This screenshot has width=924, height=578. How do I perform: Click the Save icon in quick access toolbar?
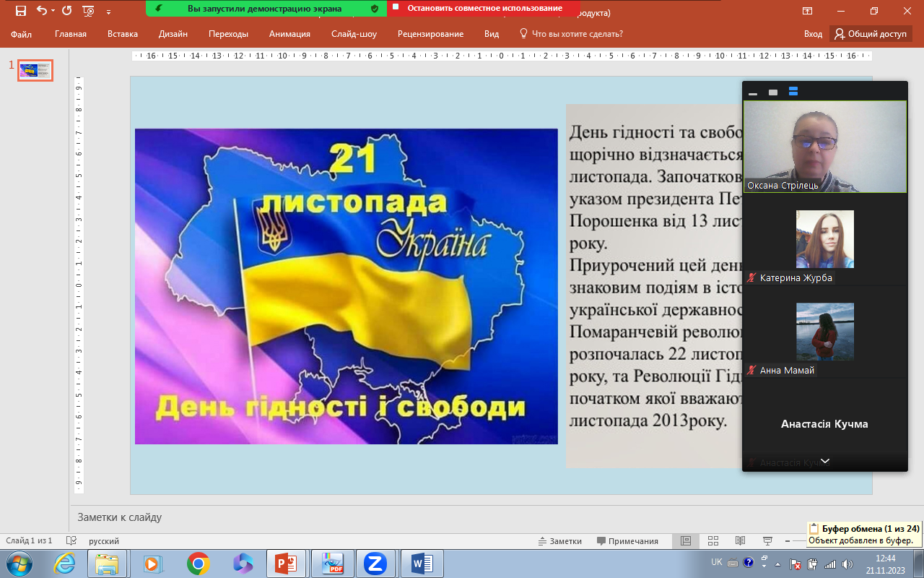tap(20, 11)
